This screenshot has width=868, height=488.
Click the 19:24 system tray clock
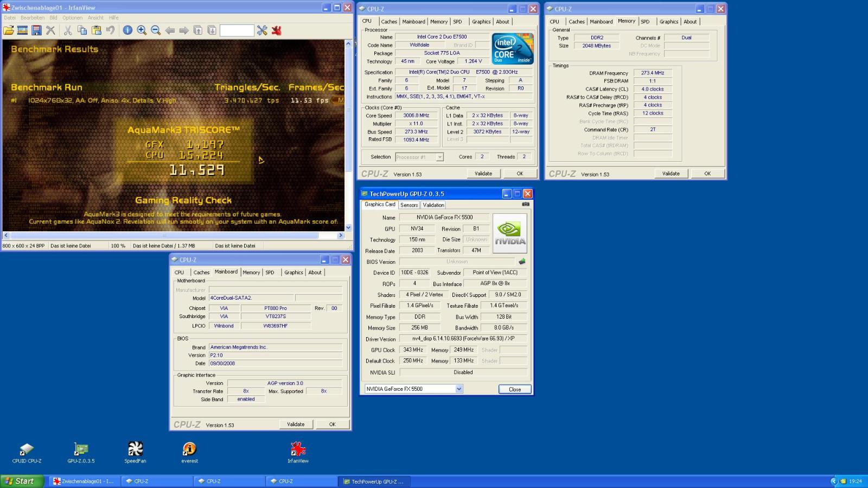(x=856, y=481)
